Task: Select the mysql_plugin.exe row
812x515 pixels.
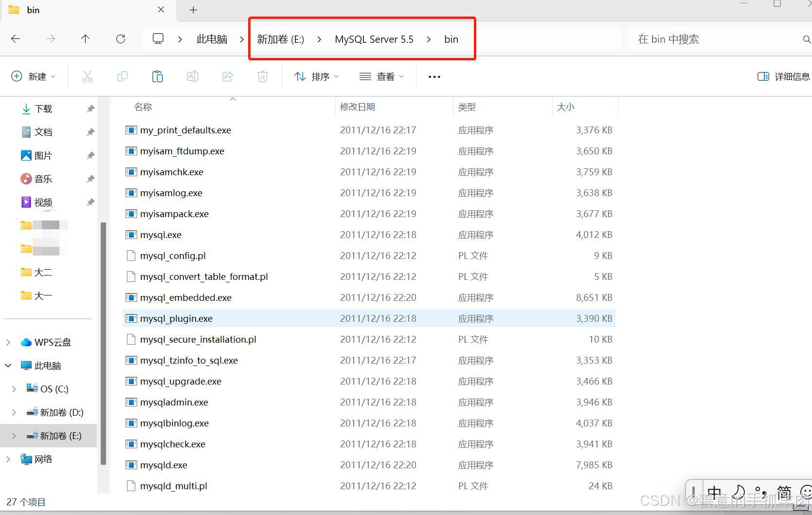Action: 369,318
